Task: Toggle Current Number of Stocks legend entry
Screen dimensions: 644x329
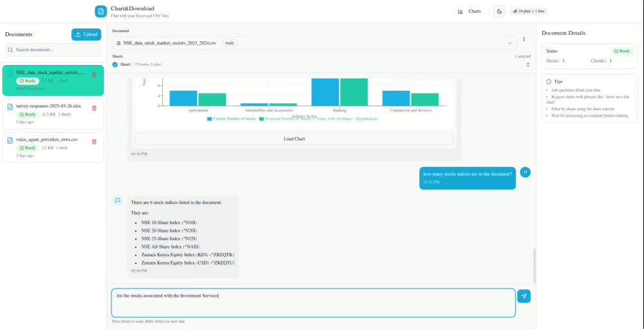Action: point(232,118)
